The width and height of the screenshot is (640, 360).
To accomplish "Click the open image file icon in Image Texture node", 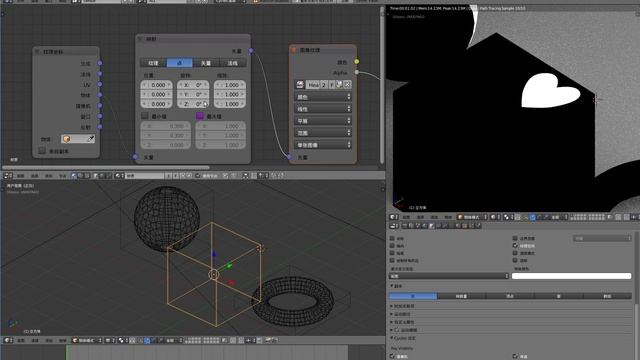I will (339, 84).
